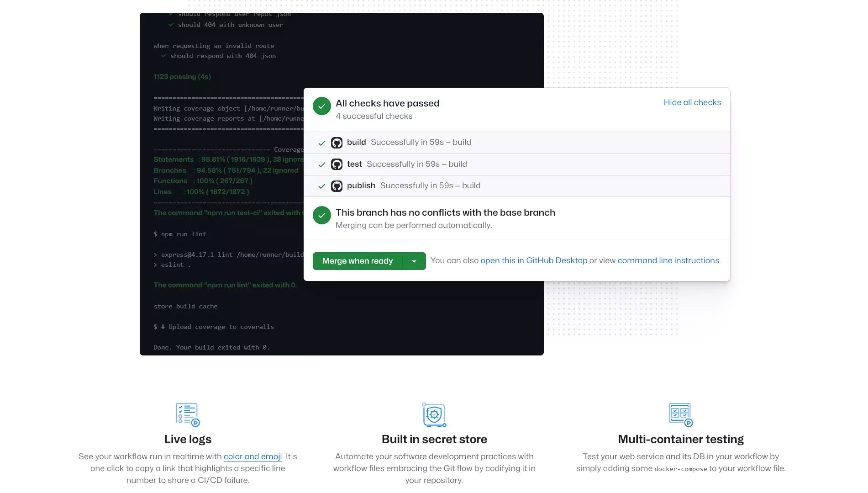
Task: Click the Octocat icon on the test check
Action: pyautogui.click(x=337, y=164)
